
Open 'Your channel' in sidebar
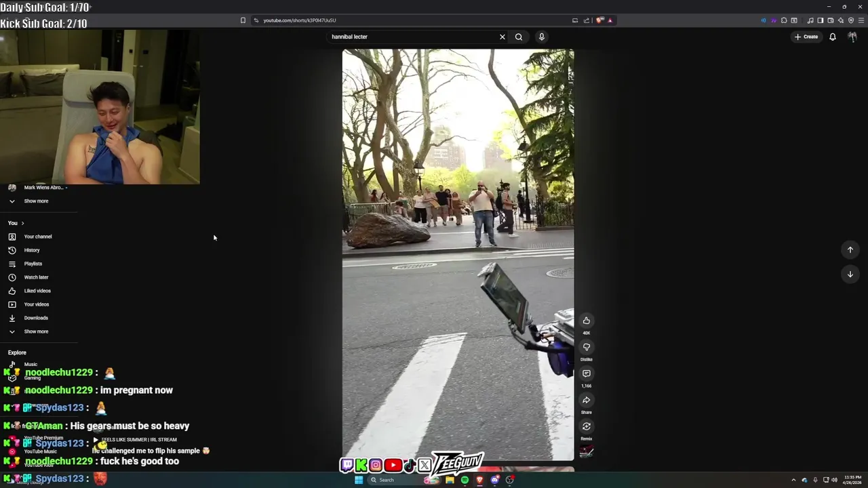tap(38, 237)
